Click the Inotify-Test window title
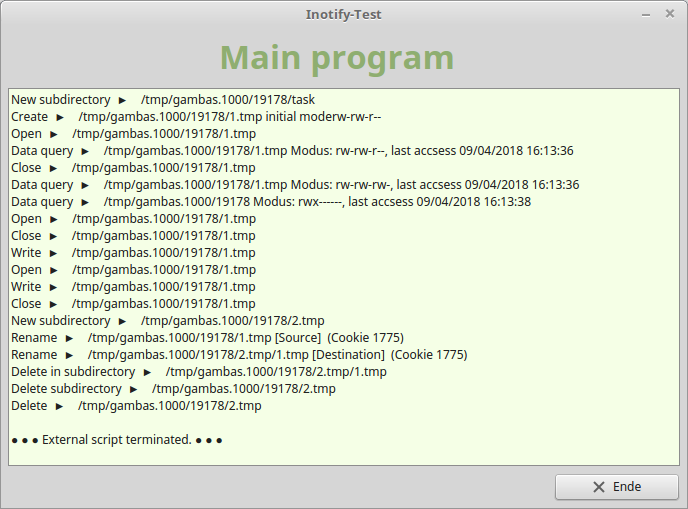Viewport: 688px width, 509px height. (343, 14)
